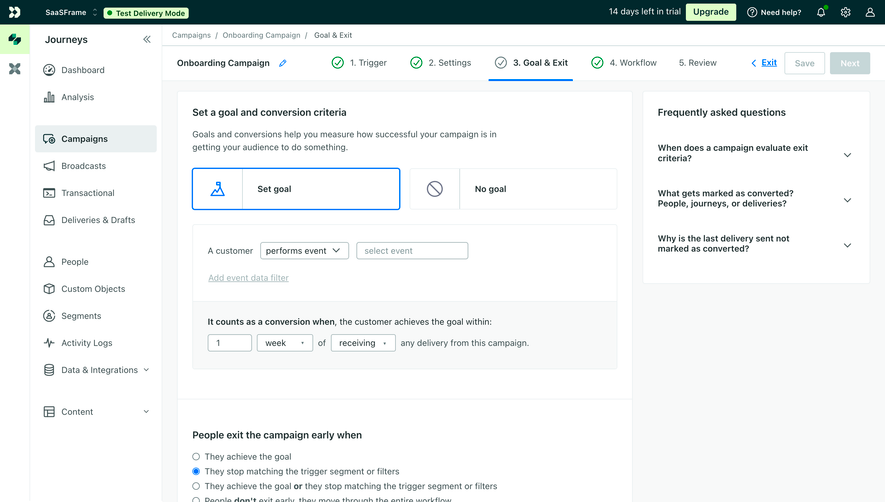Collapse the Journeys sidebar with double-chevron icon
The image size is (885, 502).
click(147, 40)
